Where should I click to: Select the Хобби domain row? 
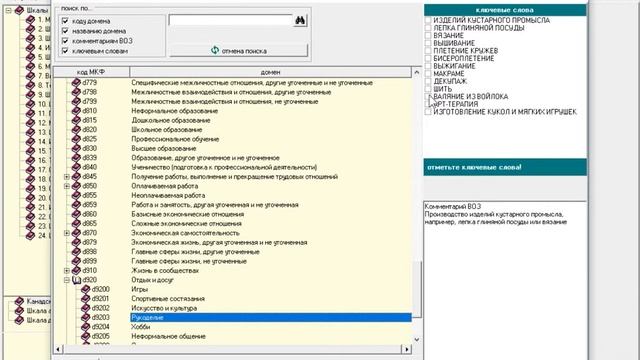coord(271,327)
